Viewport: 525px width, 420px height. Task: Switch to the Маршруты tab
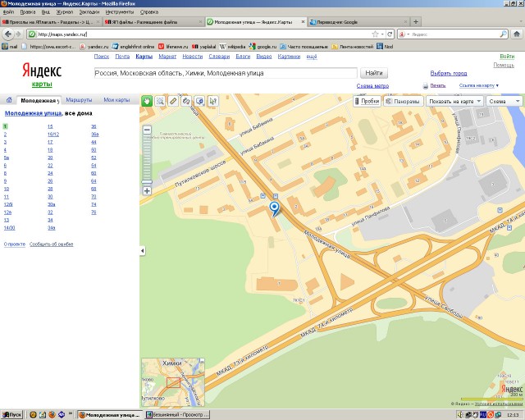(79, 99)
